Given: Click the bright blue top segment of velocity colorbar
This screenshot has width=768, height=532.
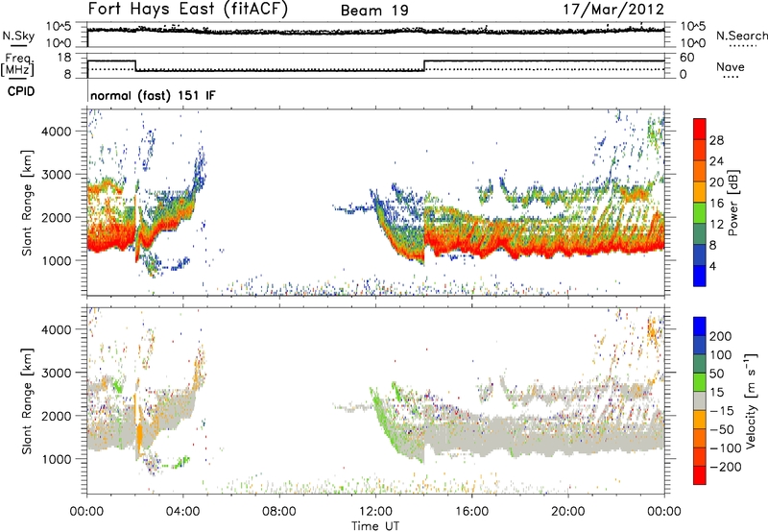Looking at the screenshot, I should [700, 326].
